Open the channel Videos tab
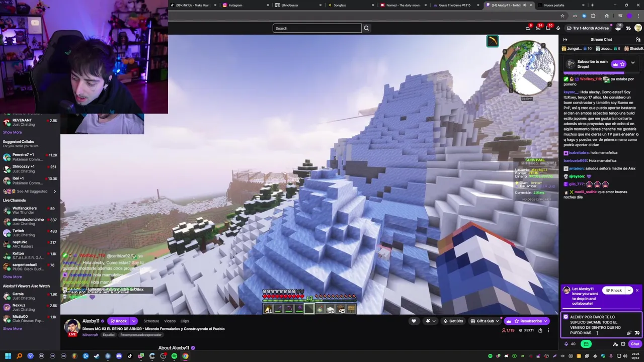The image size is (644, 362). pyautogui.click(x=170, y=321)
